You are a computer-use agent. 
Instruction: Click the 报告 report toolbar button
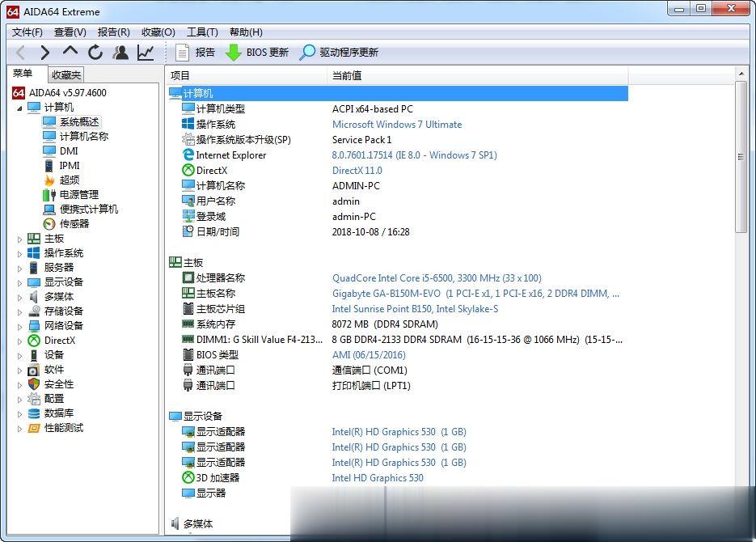196,52
